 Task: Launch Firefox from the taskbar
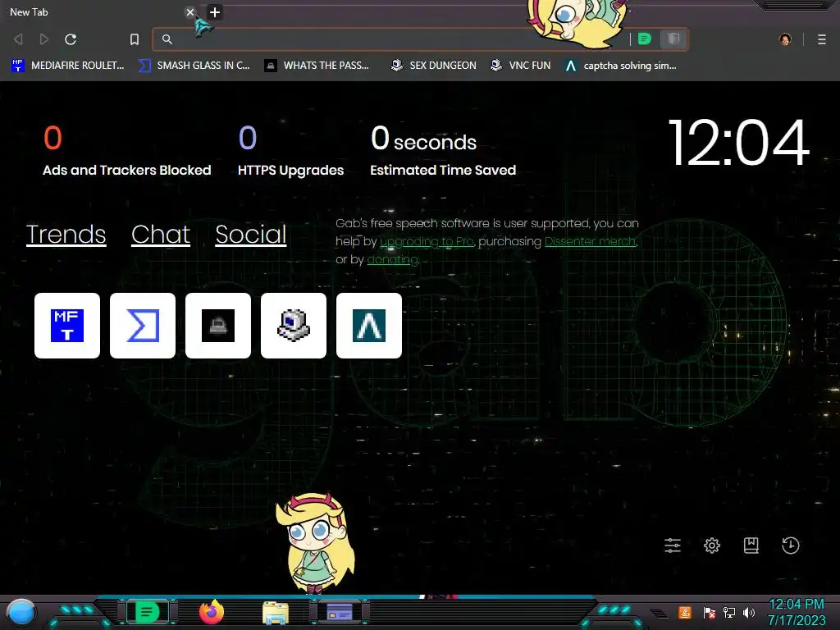(x=212, y=612)
